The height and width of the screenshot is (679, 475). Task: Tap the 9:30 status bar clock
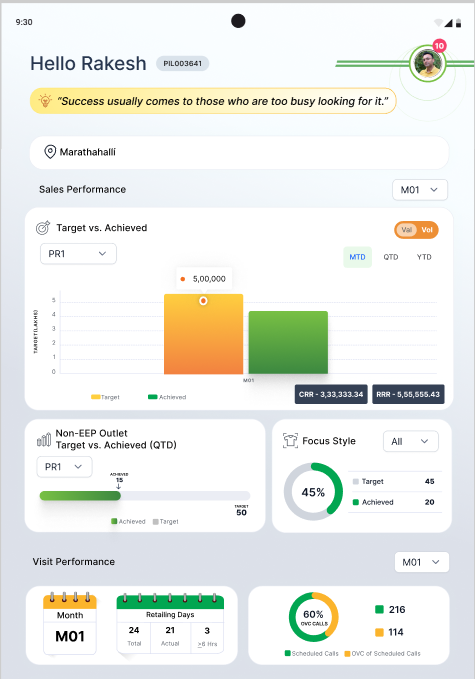(24, 22)
